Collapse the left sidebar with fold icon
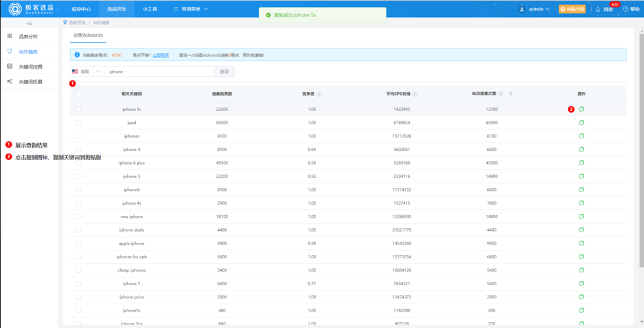Image resolution: width=644 pixels, height=328 pixels. pos(29,24)
